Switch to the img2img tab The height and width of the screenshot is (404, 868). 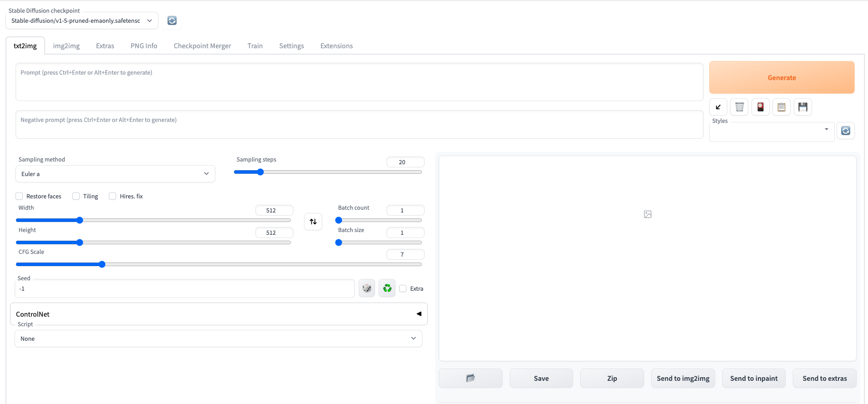66,46
